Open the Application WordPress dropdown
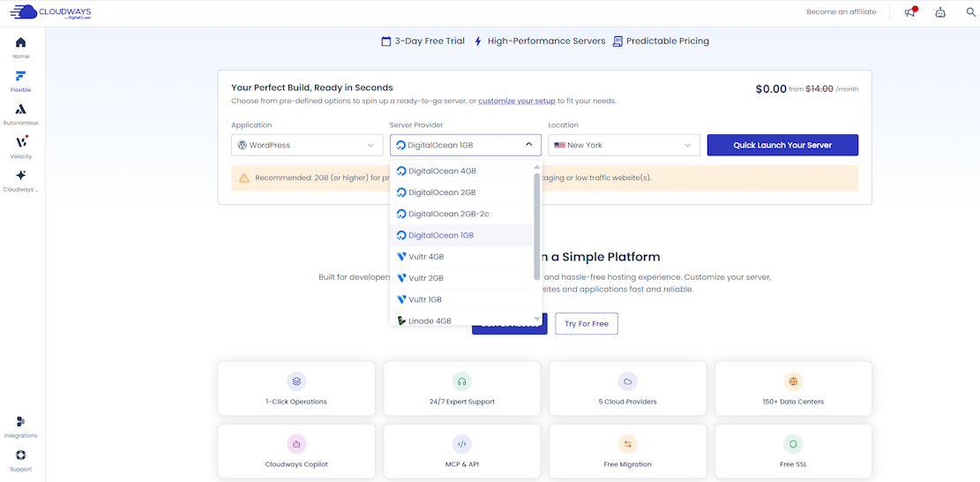This screenshot has height=482, width=980. tap(307, 145)
